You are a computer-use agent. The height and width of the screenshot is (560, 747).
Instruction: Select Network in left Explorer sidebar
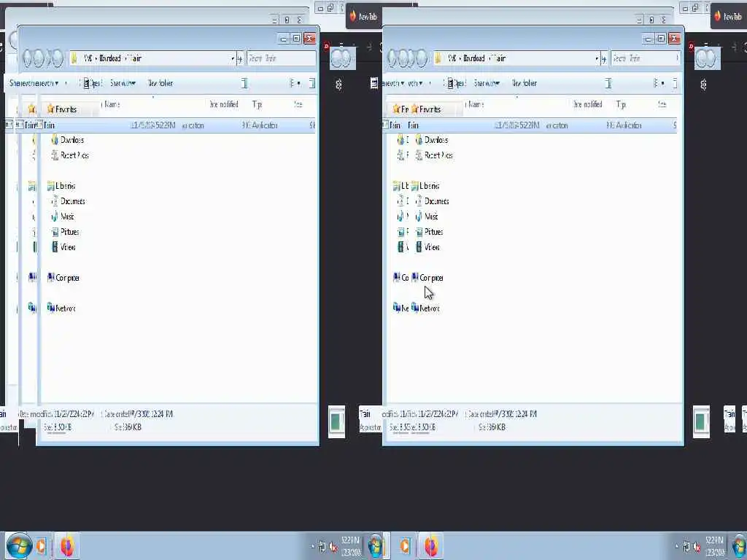coord(61,308)
